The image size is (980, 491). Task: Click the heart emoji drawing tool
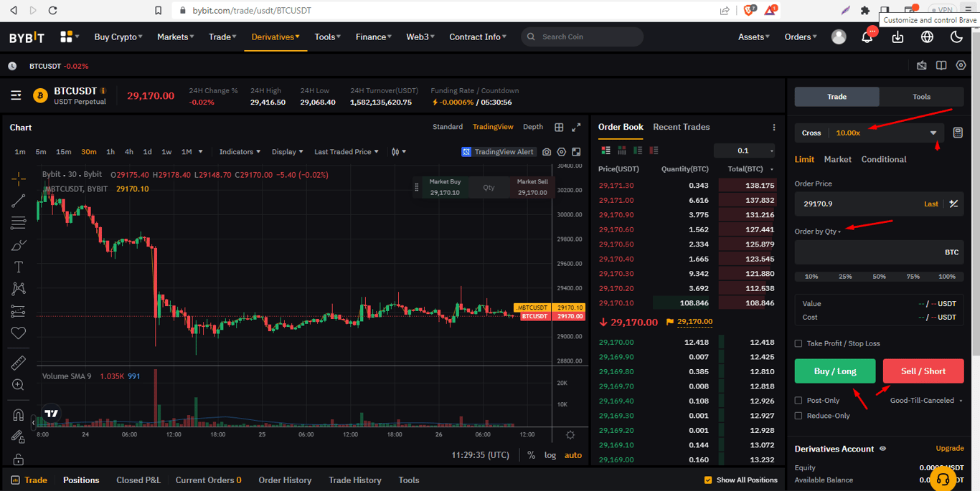pos(18,333)
